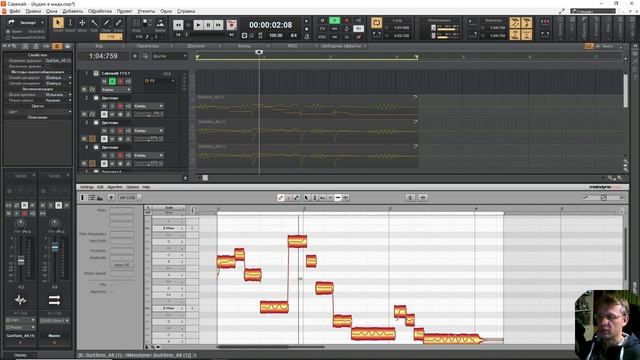Open Melodyne quantize time macro
The height and width of the screenshot is (360, 640).
coord(423,198)
